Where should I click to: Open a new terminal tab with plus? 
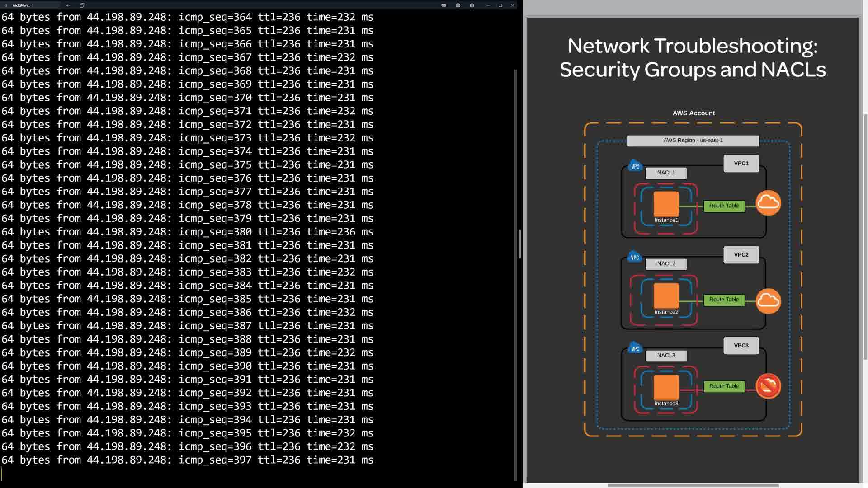[x=68, y=5]
